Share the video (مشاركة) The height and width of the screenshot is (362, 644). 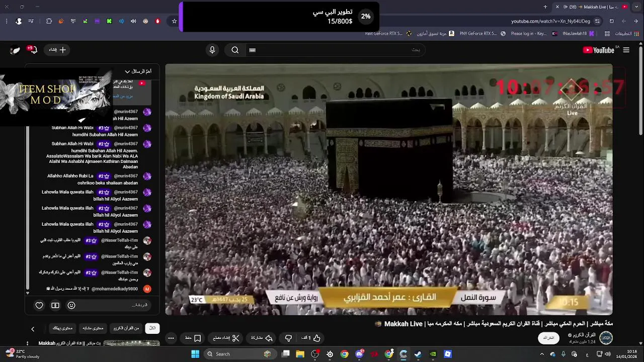click(x=262, y=338)
